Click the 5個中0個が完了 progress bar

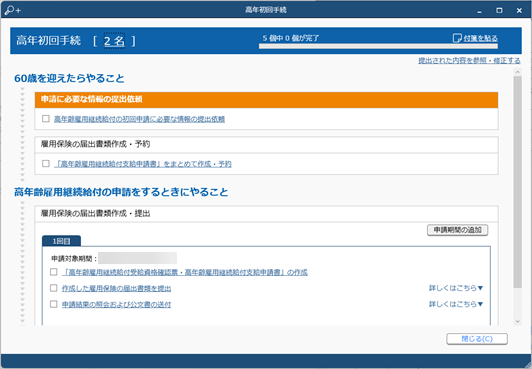click(x=378, y=46)
